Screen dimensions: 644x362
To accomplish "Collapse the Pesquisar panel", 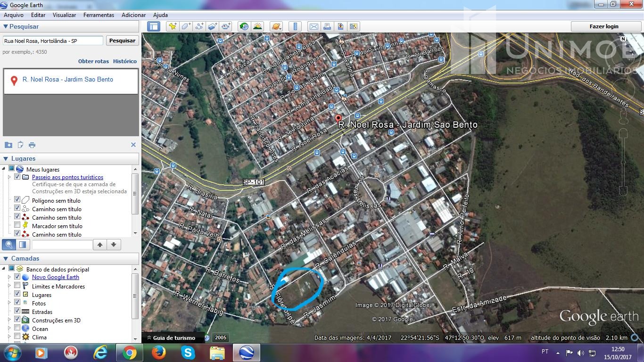I will coord(6,27).
